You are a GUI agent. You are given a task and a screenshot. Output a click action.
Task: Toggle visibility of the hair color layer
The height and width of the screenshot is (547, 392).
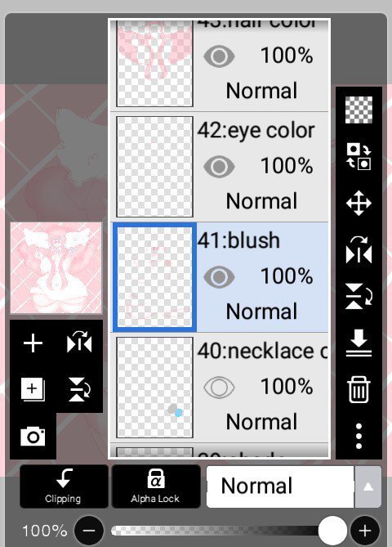[x=219, y=56]
